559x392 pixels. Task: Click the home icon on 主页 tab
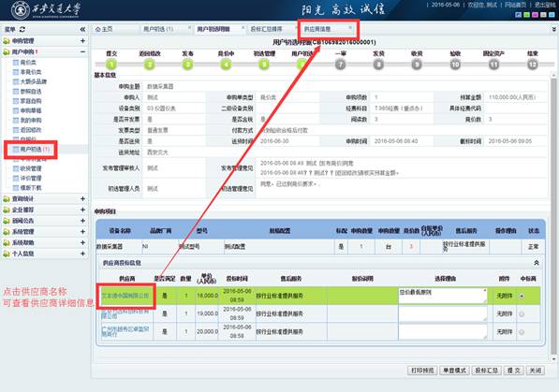97,29
